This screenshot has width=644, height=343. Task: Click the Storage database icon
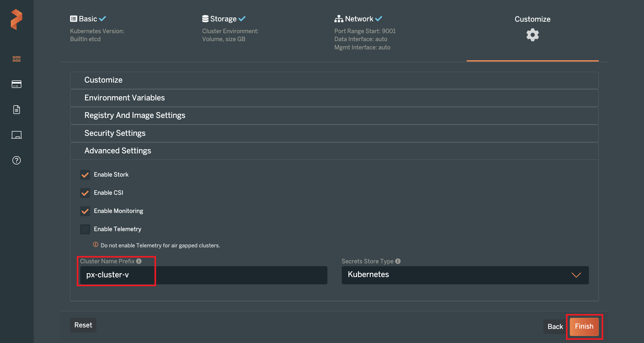pos(205,19)
